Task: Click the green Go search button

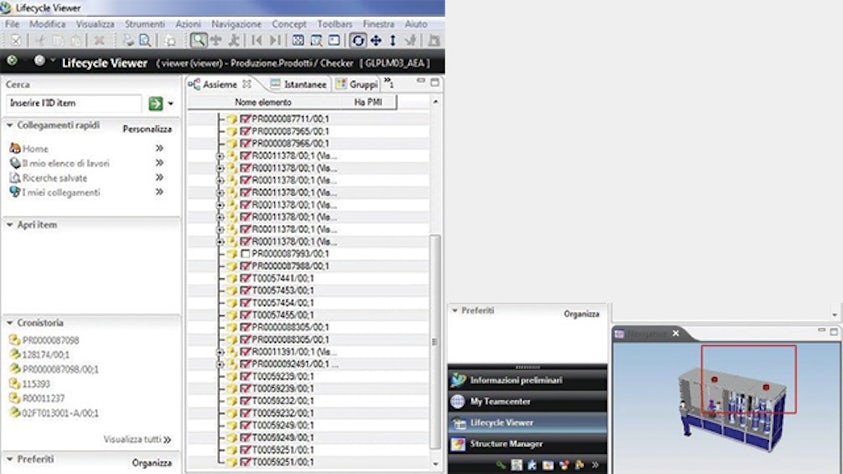Action: tap(155, 103)
